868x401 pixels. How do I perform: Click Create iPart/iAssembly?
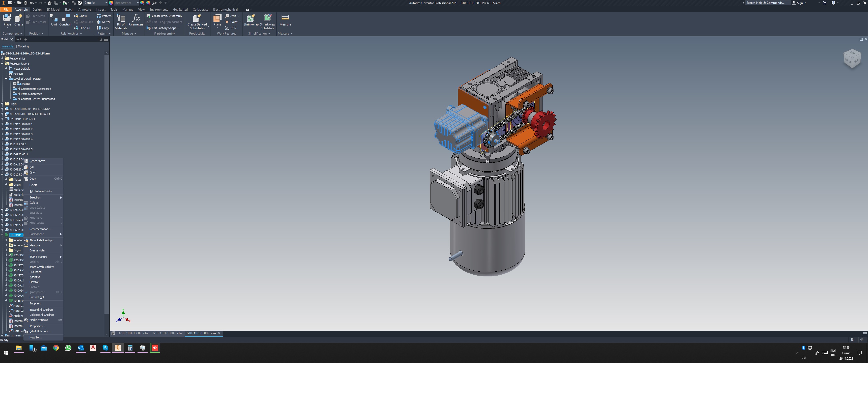pos(165,15)
